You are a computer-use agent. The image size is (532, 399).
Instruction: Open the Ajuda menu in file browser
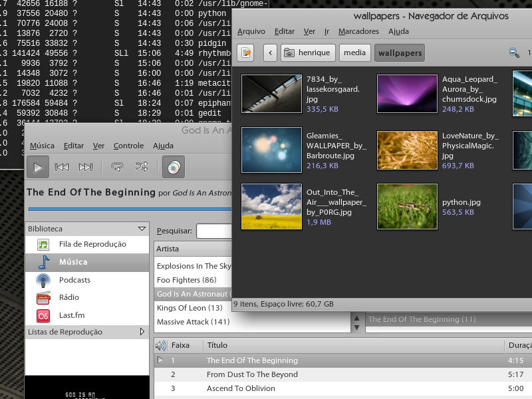point(398,31)
